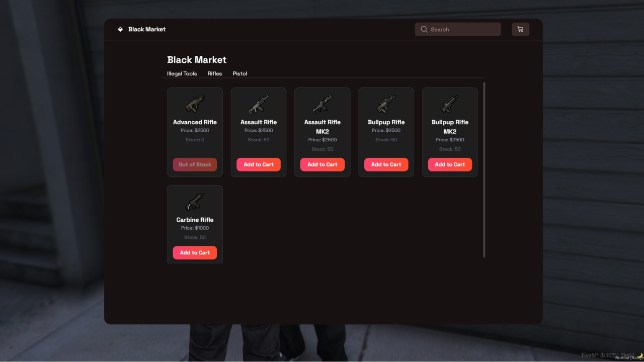Select the Assault Rifle weapon image
644x362 pixels.
[x=259, y=104]
